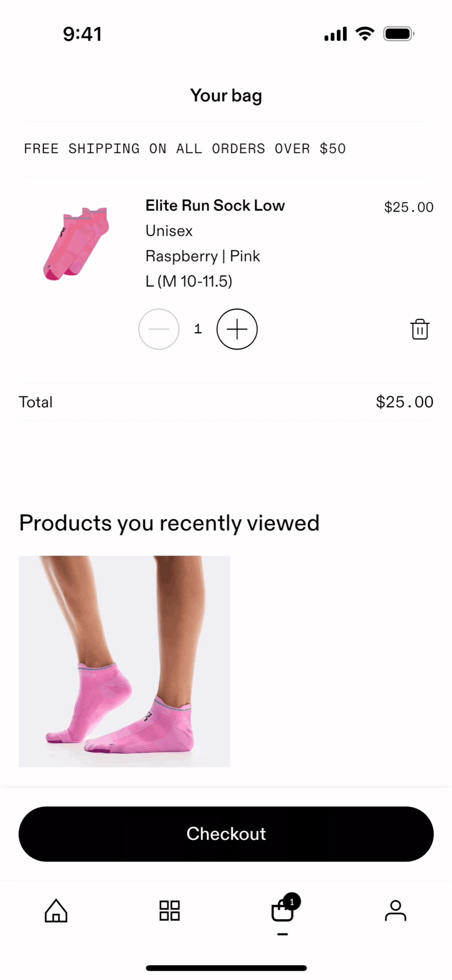Viewport: 452px width, 980px height.
Task: Tap the $25.00 total amount
Action: pos(404,402)
